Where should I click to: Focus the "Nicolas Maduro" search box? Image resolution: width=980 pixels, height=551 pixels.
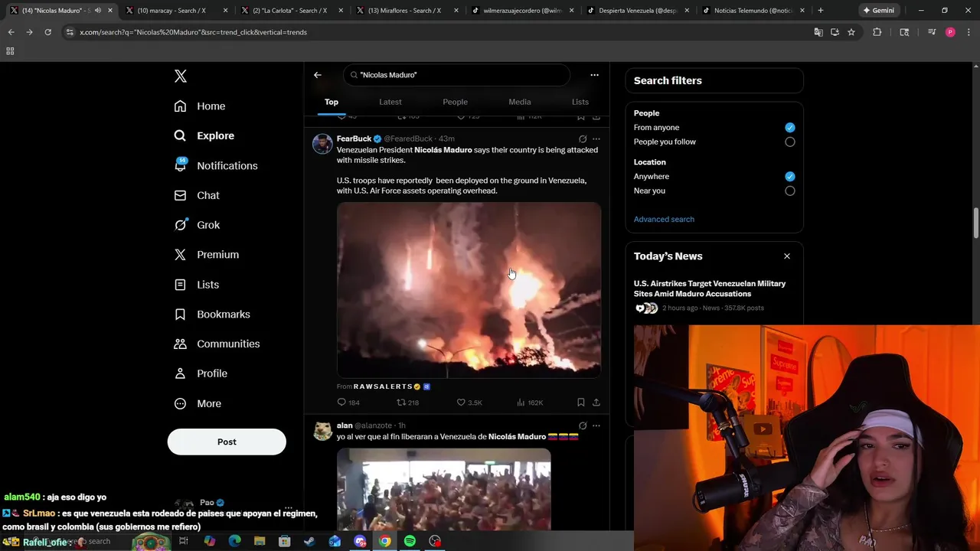(456, 75)
